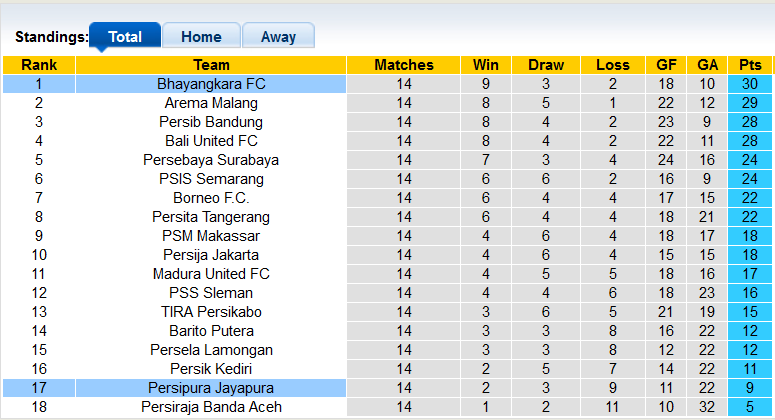The image size is (775, 420).
Task: Click the Matches column header
Action: (404, 65)
